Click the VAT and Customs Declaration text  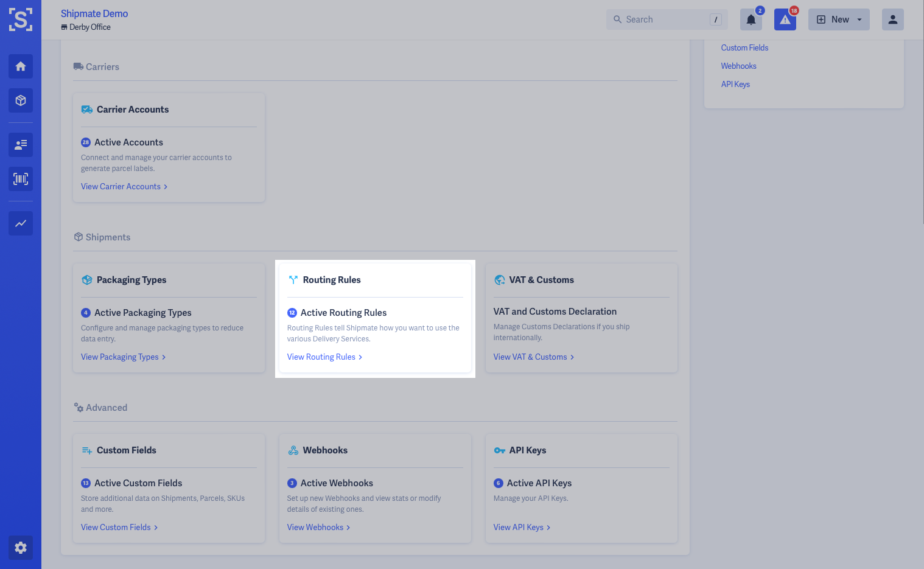tap(555, 312)
